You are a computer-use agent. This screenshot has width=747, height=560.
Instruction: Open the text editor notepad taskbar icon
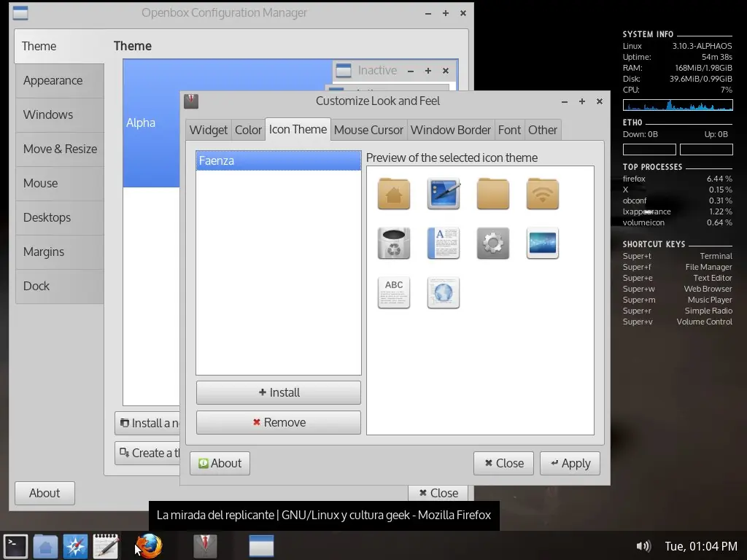pos(106,546)
